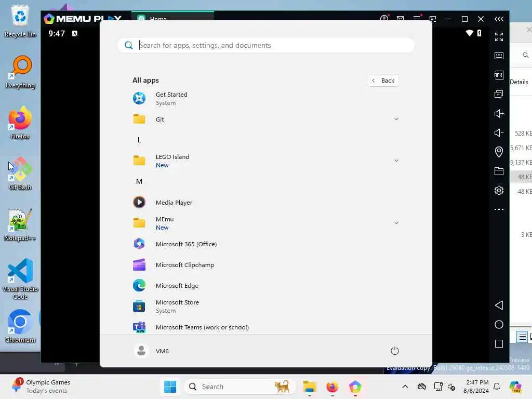Show more MEmu sidebar tools (ellipsis)
The height and width of the screenshot is (399, 532).
499,209
